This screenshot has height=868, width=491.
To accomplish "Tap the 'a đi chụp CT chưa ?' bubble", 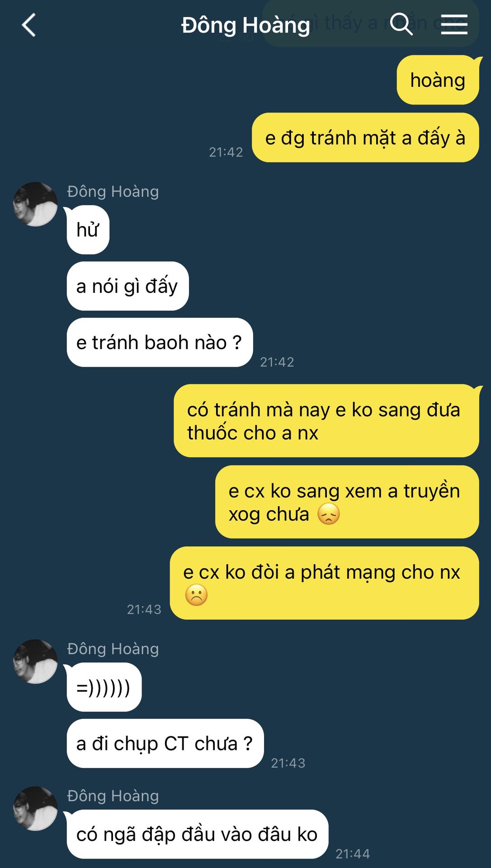I will coord(165,743).
